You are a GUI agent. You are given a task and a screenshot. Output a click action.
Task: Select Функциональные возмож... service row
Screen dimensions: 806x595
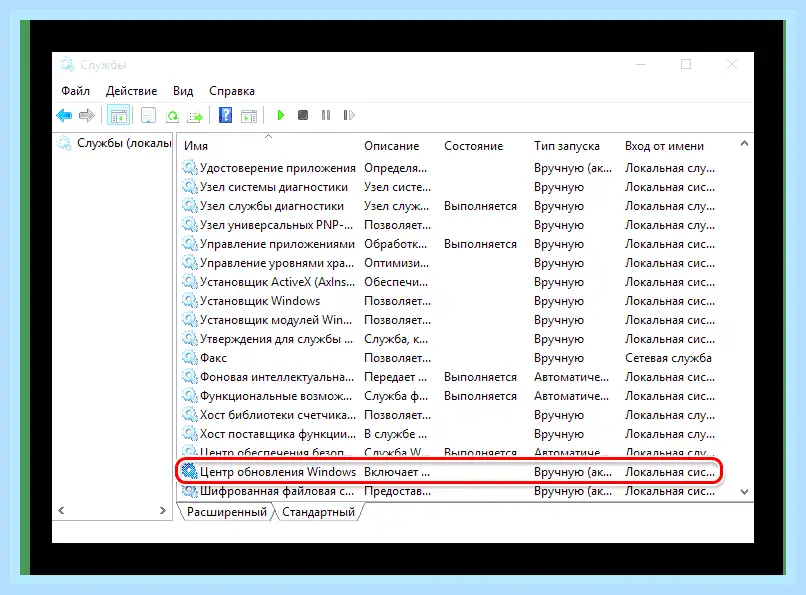click(448, 396)
